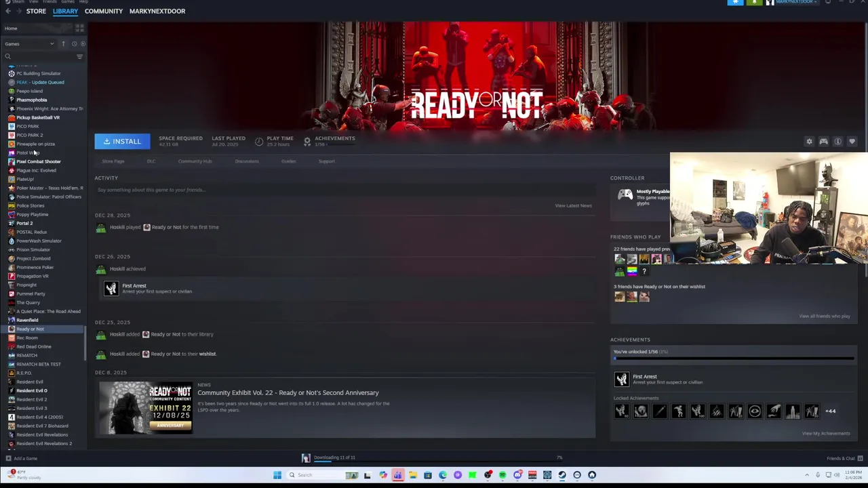Open the Friends & Chat panel

pyautogui.click(x=844, y=458)
